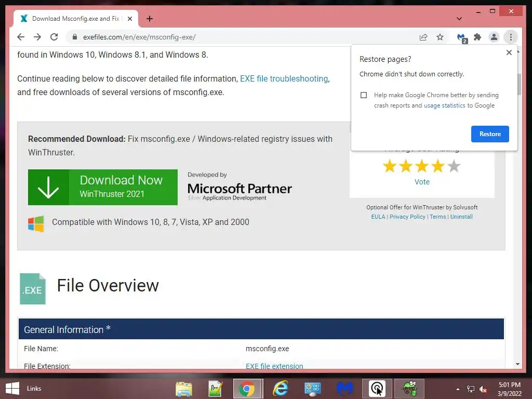Expand the tab search chevron
This screenshot has width=532, height=399.
pyautogui.click(x=459, y=19)
